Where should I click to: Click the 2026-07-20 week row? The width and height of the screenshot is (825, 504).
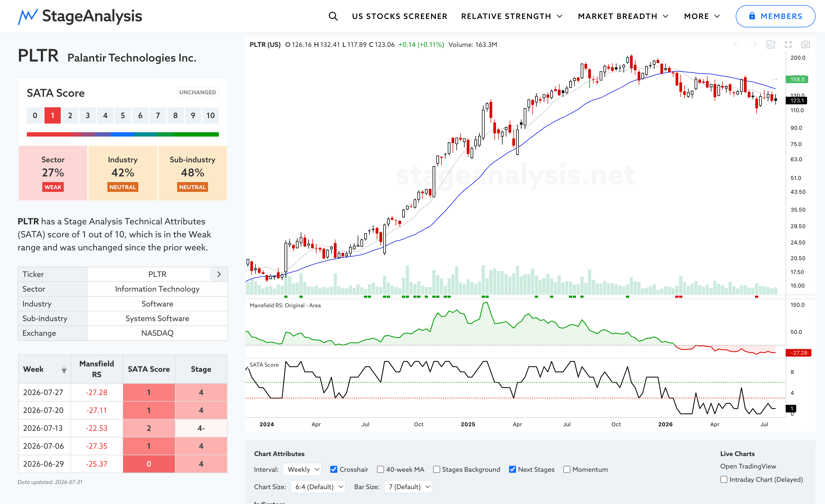point(123,410)
